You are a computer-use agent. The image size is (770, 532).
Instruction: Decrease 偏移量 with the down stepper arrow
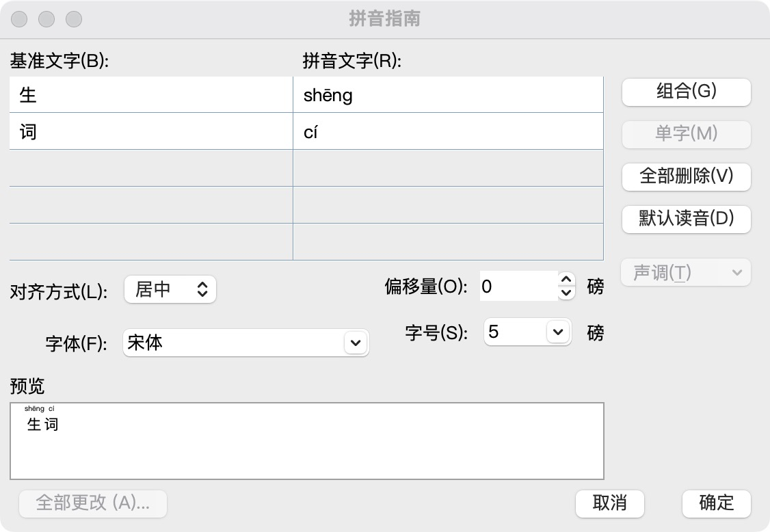click(566, 293)
